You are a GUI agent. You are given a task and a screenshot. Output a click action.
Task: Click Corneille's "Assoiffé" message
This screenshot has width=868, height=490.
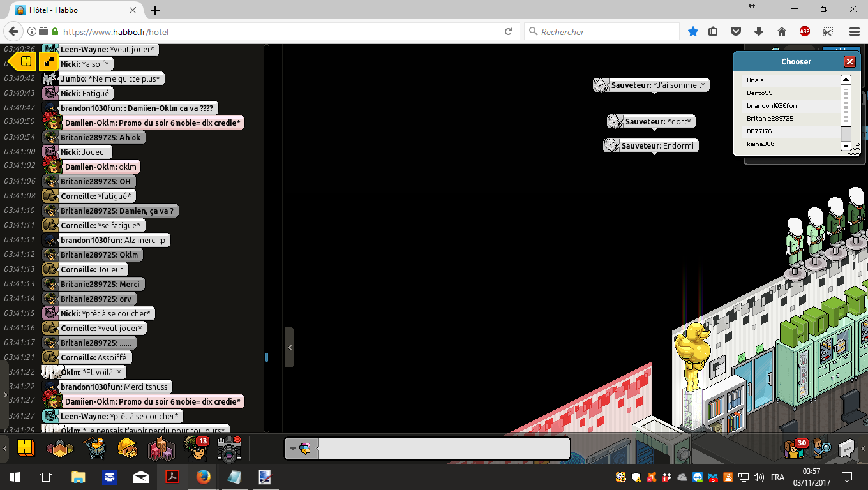87,357
